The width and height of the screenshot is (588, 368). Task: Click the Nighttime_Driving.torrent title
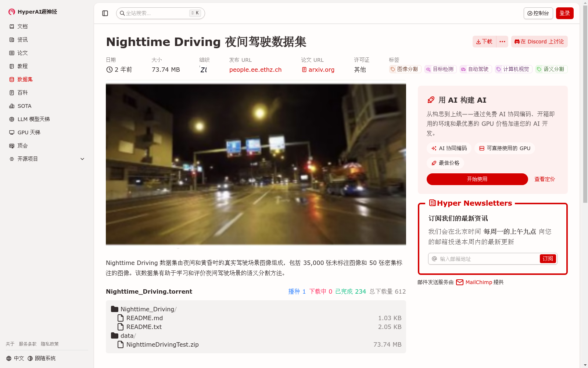click(149, 291)
